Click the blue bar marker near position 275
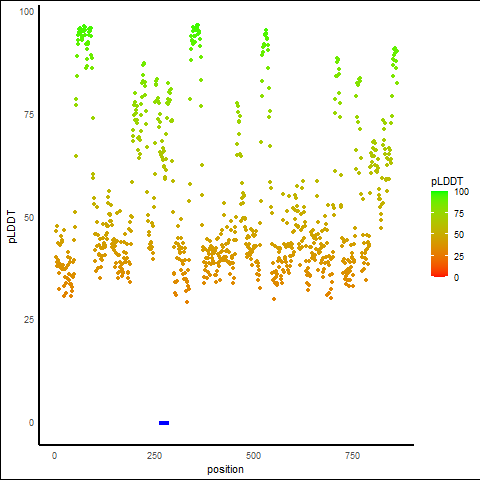Image resolution: width=480 pixels, height=480 pixels. (164, 423)
